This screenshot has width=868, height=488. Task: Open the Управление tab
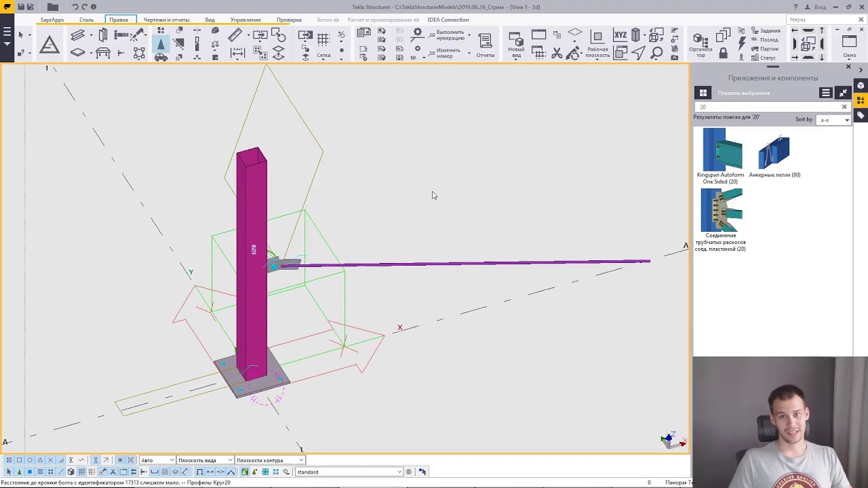coord(245,20)
